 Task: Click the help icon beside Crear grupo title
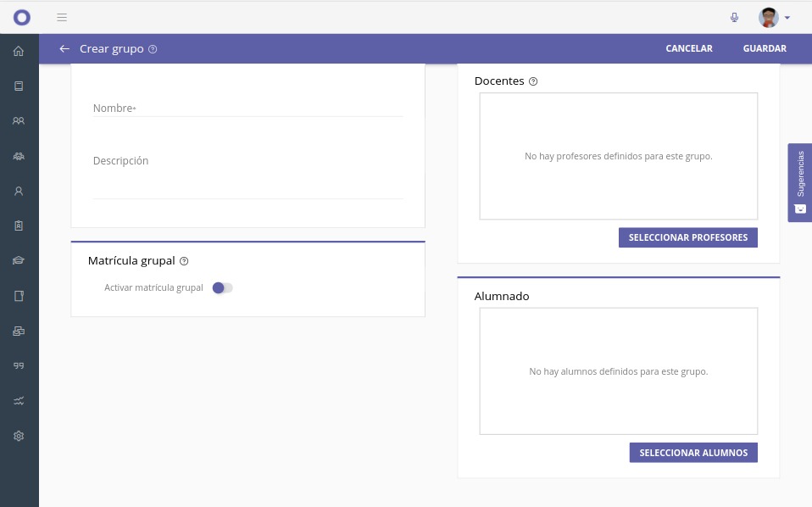pyautogui.click(x=153, y=49)
